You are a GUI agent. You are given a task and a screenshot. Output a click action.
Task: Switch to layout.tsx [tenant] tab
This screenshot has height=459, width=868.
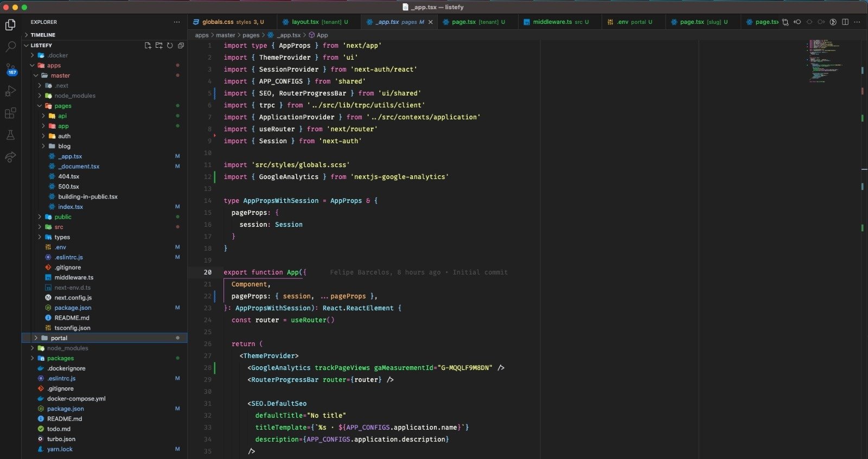coord(320,22)
